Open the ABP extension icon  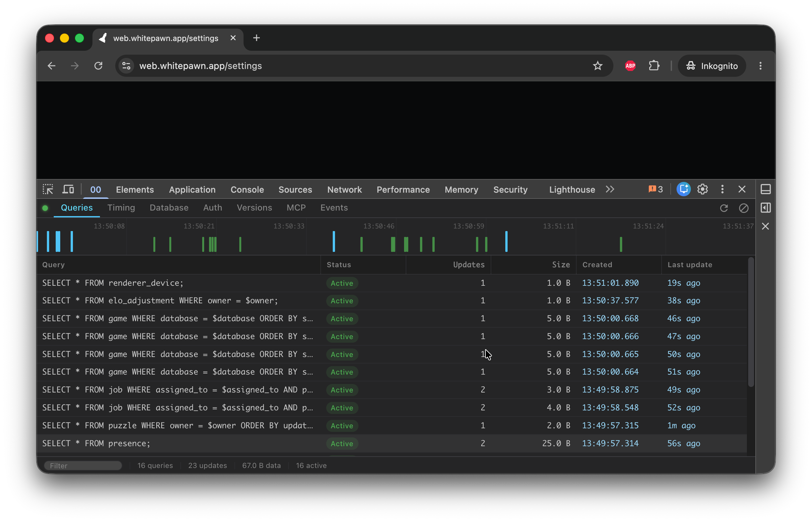tap(630, 66)
